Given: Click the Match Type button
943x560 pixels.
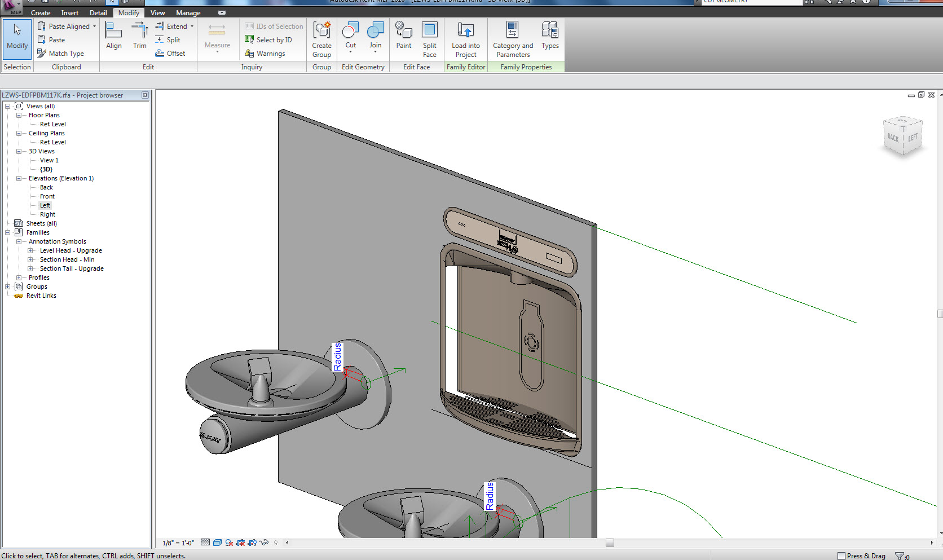Looking at the screenshot, I should [61, 53].
